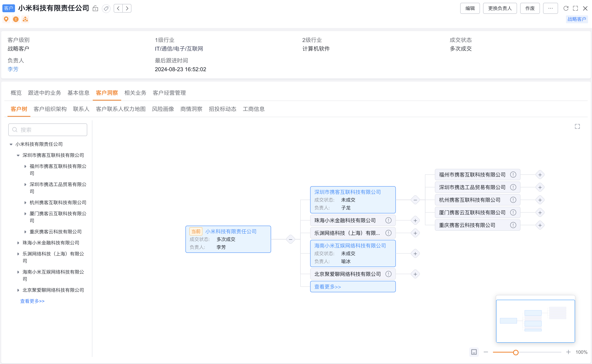Screen dimensions: 592x364
Task: Switch to 客户组织架构 sub-tab
Action: [50, 109]
